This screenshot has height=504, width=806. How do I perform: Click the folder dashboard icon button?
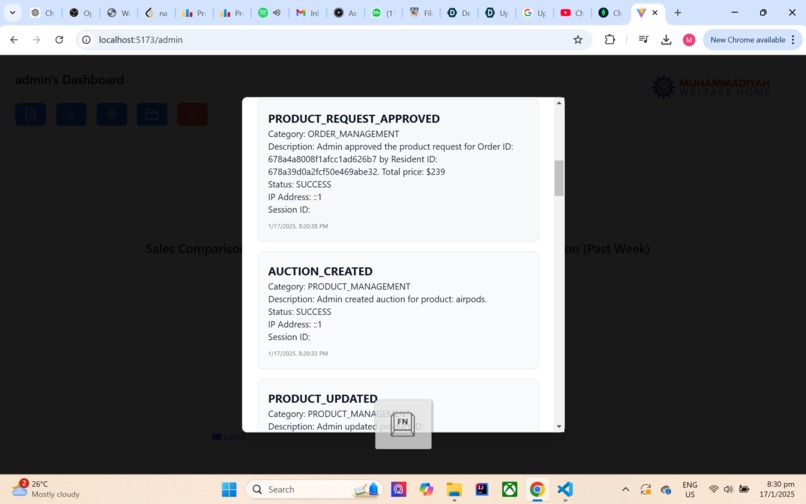tap(152, 114)
